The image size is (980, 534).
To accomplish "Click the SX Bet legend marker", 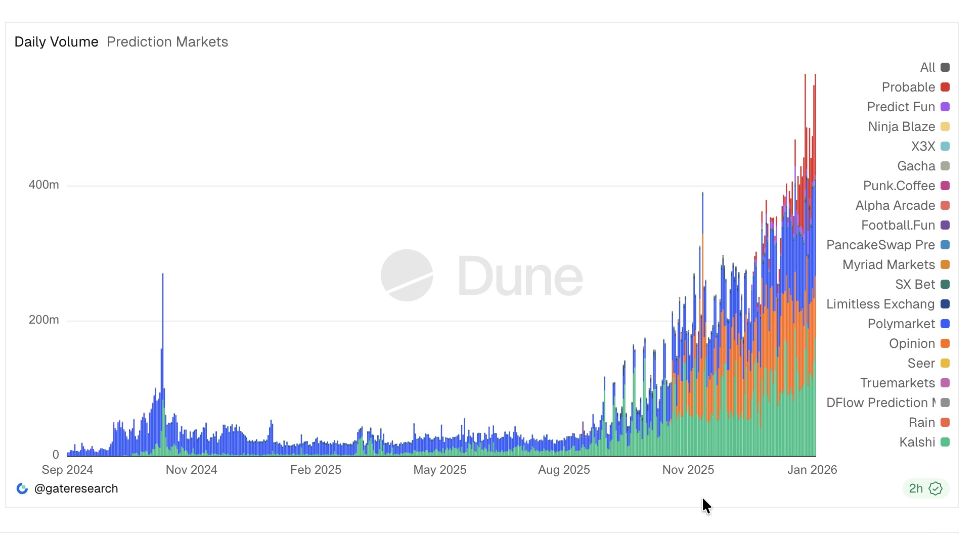I will pyautogui.click(x=945, y=284).
